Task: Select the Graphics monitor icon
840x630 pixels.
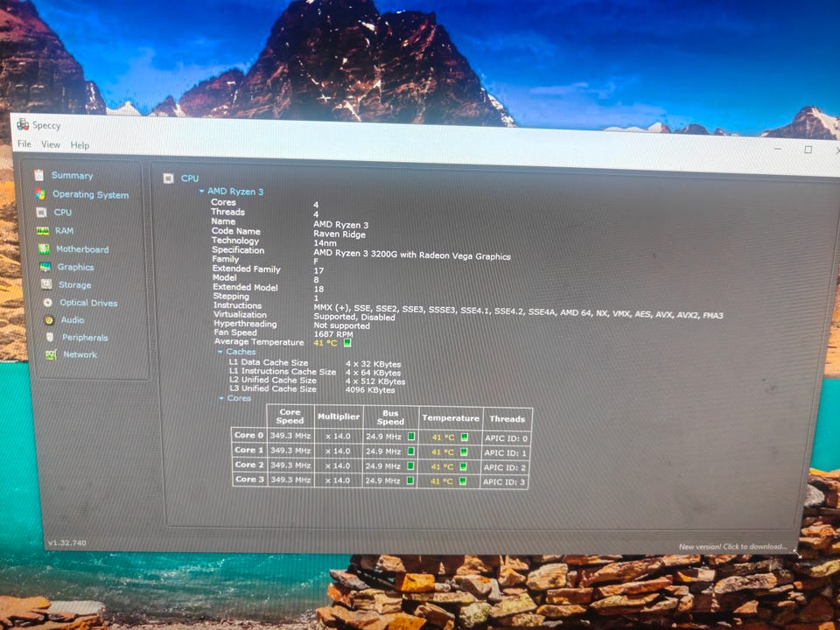Action: 45,267
